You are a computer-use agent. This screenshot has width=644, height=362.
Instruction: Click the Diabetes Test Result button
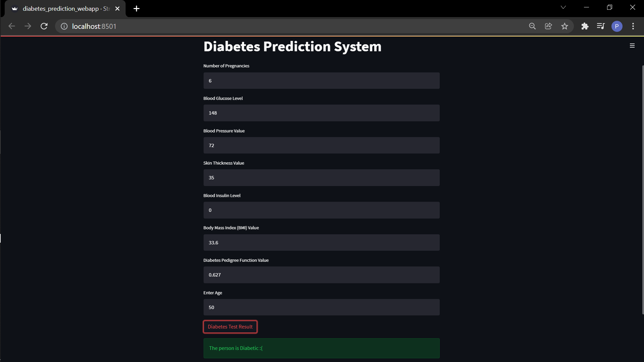coord(230,326)
